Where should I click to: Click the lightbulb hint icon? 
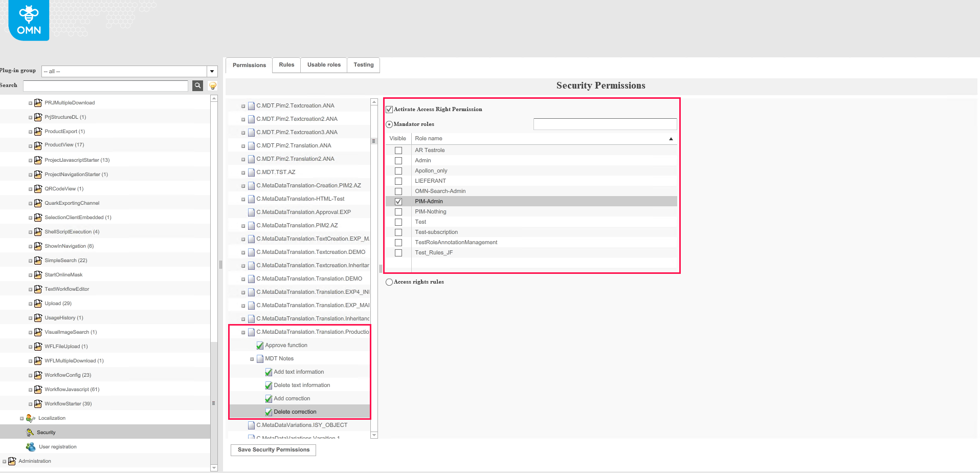pyautogui.click(x=213, y=85)
